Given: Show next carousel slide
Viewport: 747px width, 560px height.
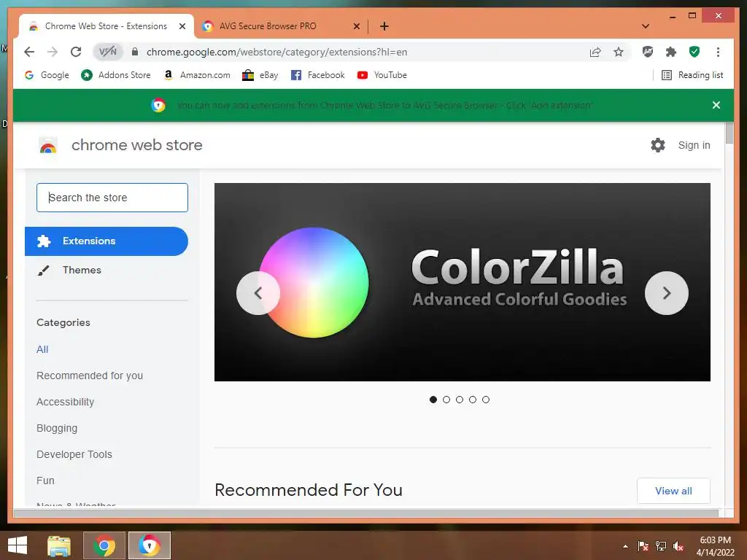Looking at the screenshot, I should pyautogui.click(x=667, y=293).
